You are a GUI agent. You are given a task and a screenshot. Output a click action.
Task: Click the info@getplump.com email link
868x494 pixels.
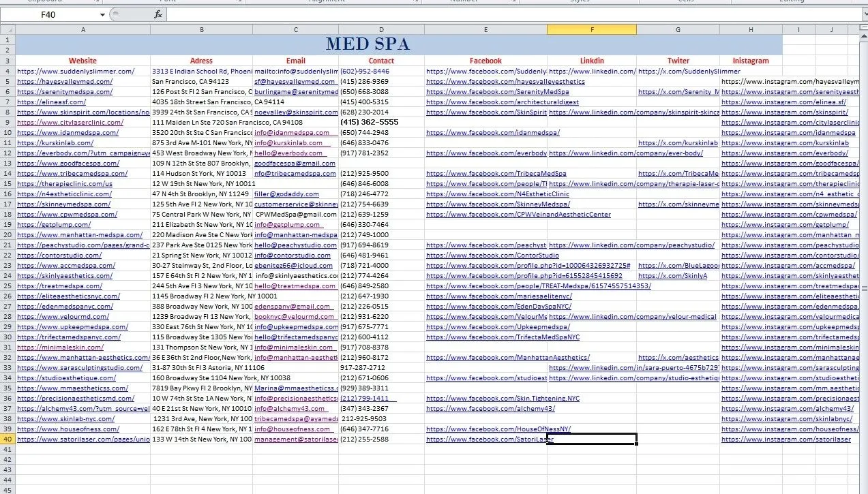click(287, 224)
